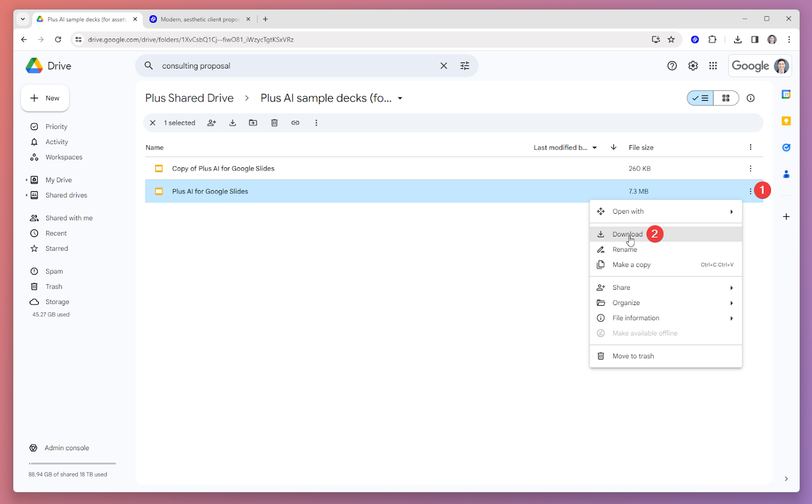Image resolution: width=812 pixels, height=504 pixels.
Task: View folder details info icon
Action: 751,98
